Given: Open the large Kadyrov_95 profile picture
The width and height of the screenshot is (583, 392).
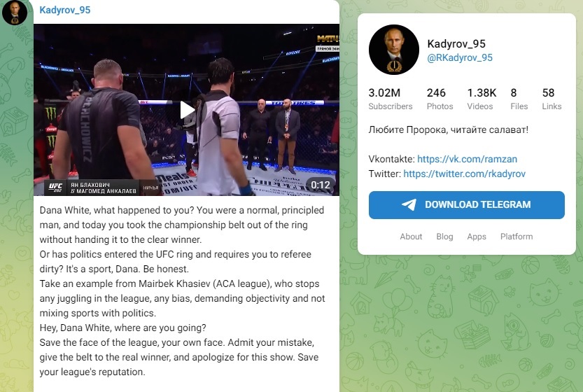Looking at the screenshot, I should (394, 50).
